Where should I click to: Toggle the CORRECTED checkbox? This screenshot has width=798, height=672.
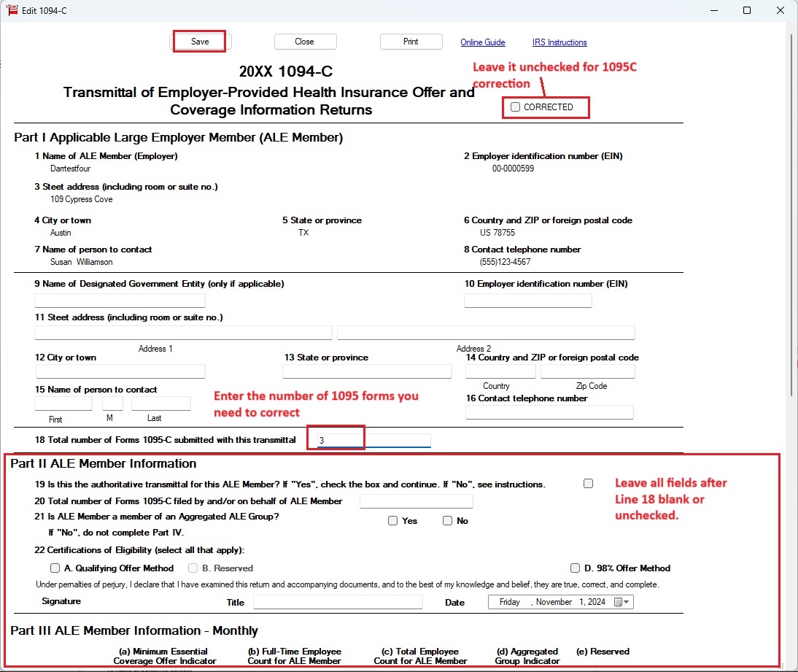point(516,107)
